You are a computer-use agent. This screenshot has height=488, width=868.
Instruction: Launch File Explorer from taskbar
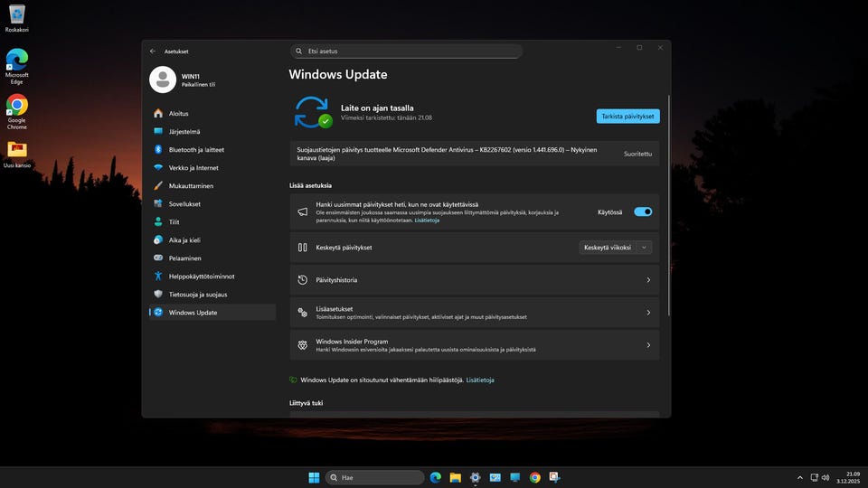tap(456, 477)
